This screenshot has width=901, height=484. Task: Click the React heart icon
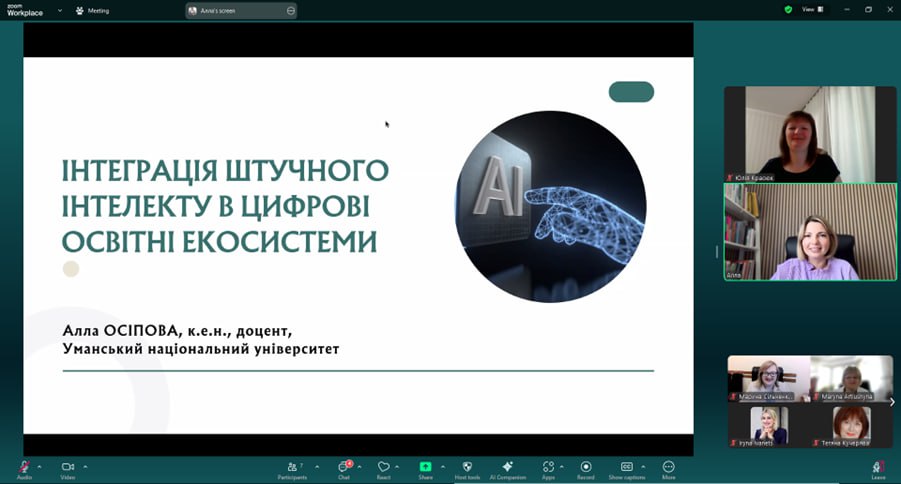383,467
